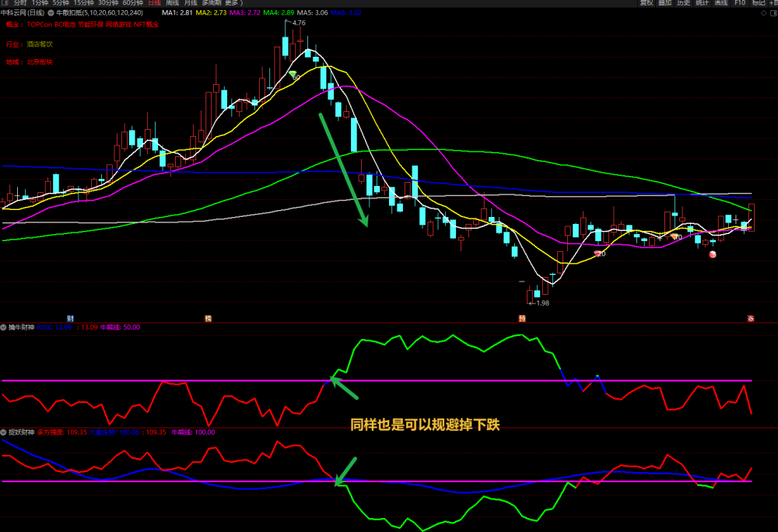Click the 财 marker on the time axis
Screen dimensions: 778x532
point(71,318)
